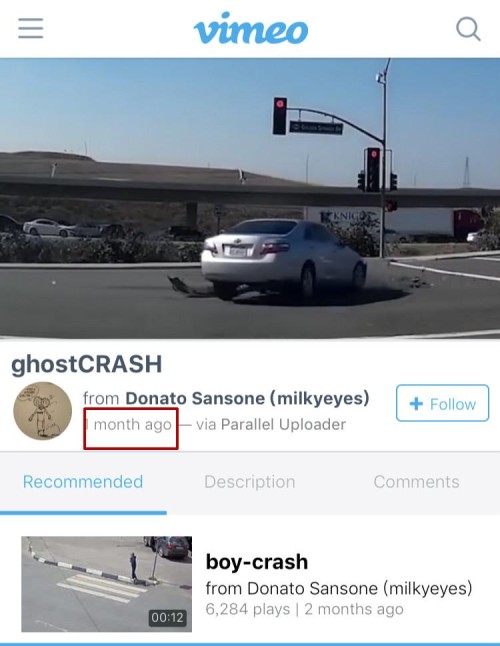Click the white car in the video

pos(283,259)
